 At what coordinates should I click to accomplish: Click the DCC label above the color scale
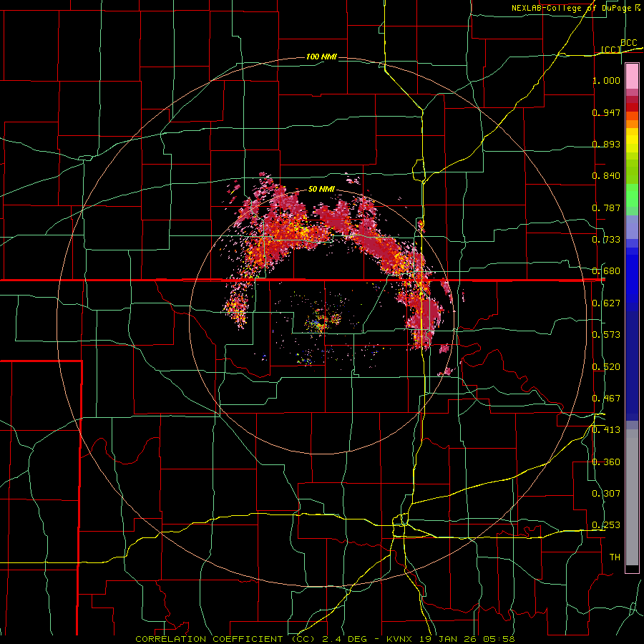point(628,43)
